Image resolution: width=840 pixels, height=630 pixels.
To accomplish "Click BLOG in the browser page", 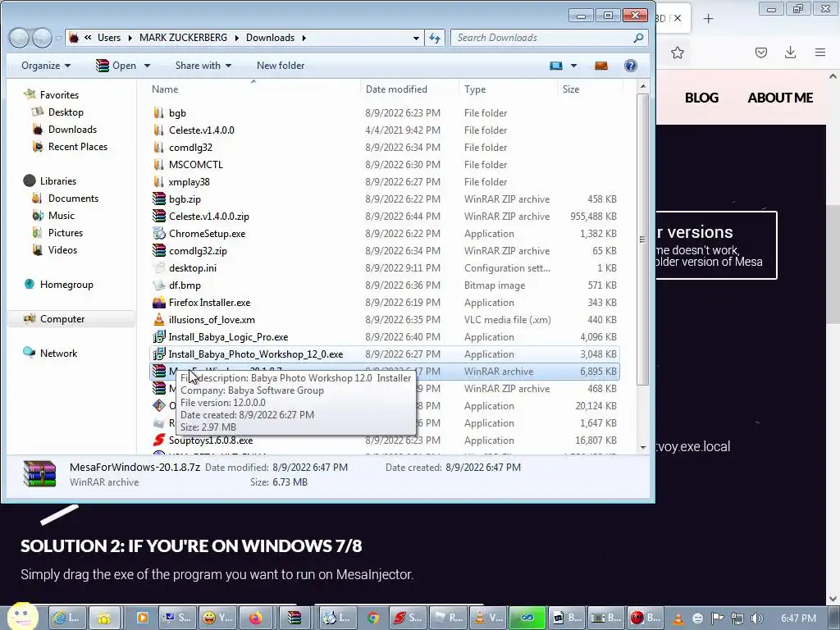I will [701, 98].
